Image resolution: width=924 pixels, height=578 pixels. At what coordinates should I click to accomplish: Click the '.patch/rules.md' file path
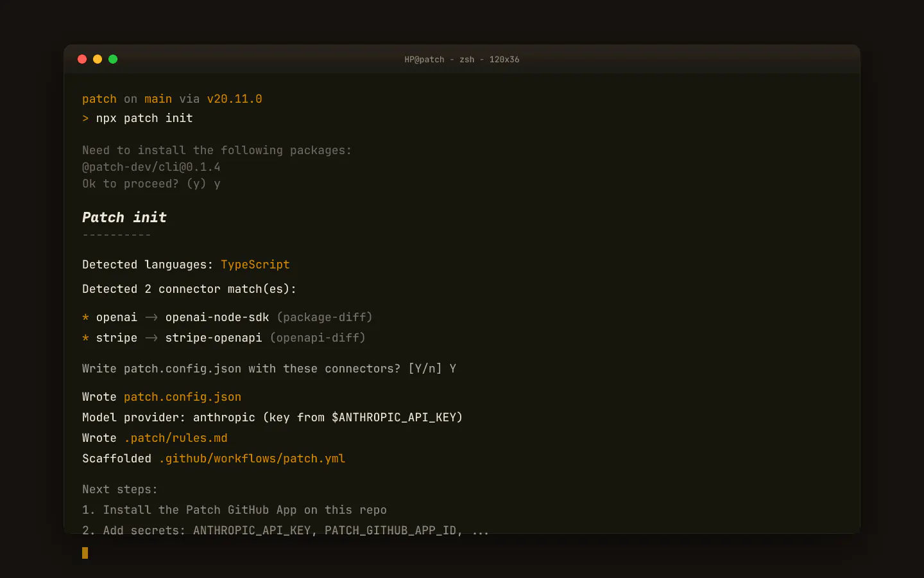[176, 438]
